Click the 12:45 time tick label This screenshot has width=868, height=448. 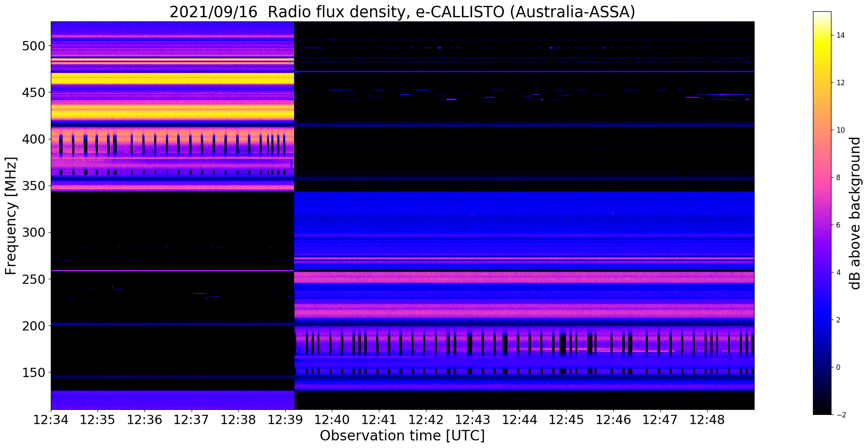tap(567, 420)
